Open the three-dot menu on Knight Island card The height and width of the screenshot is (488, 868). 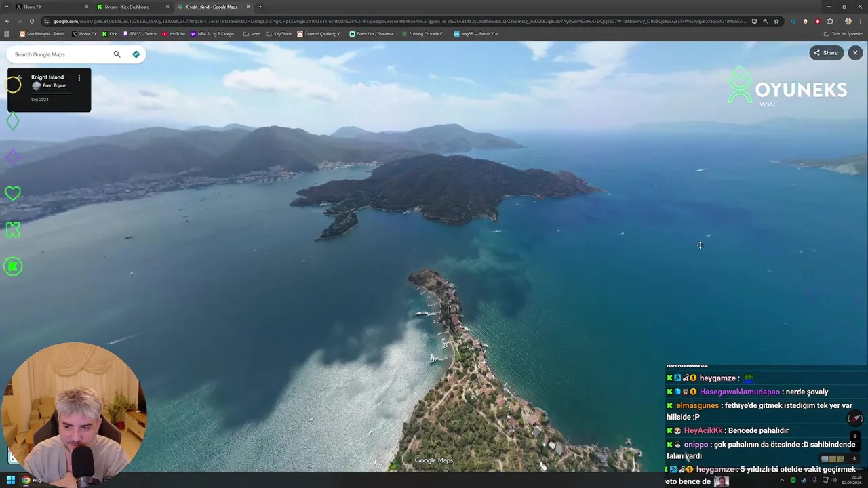(x=79, y=78)
